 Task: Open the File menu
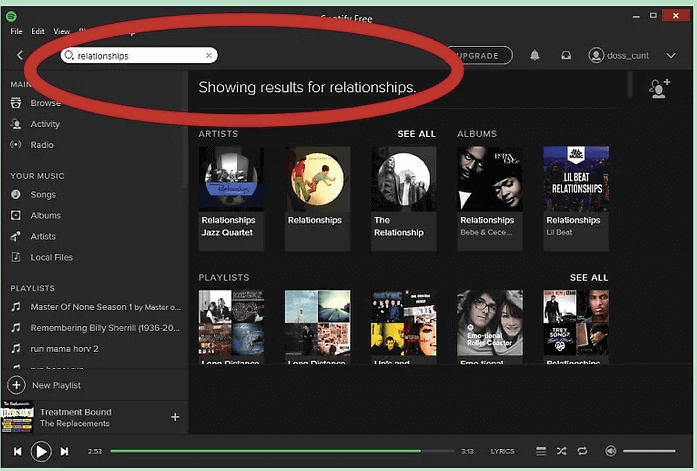tap(16, 32)
